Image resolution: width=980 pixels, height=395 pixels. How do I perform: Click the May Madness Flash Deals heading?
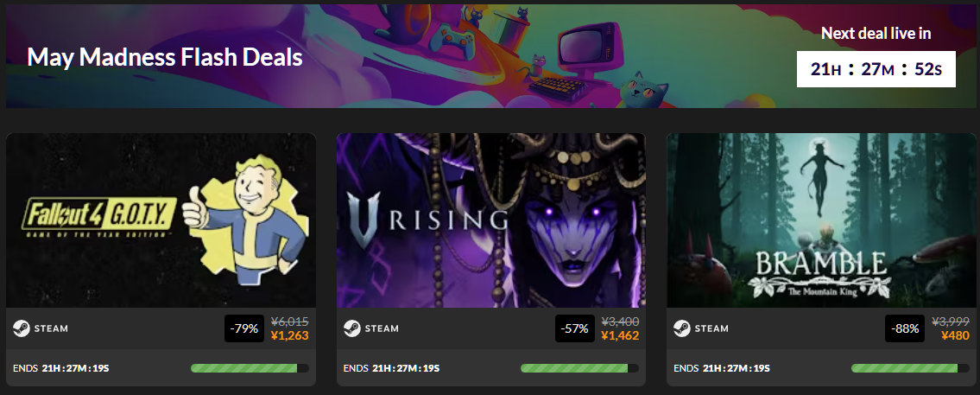[165, 58]
